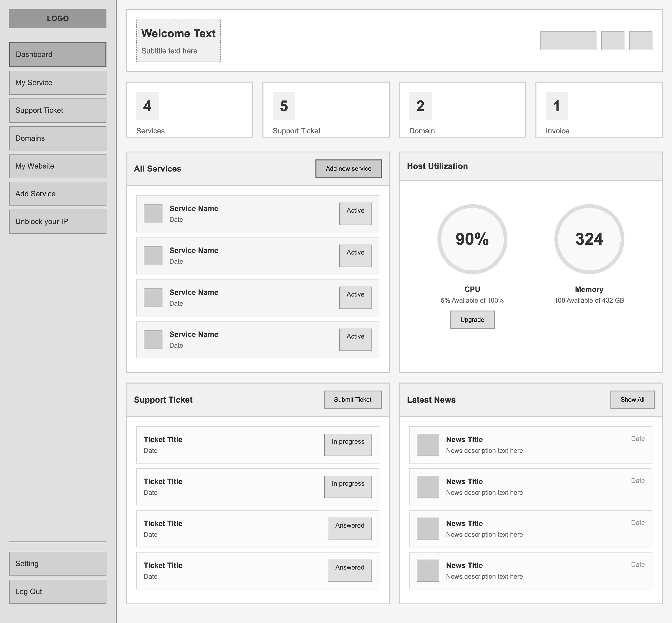Screen dimensions: 672x623
Task: Click the Invoice count card showing 1
Action: coord(599,110)
